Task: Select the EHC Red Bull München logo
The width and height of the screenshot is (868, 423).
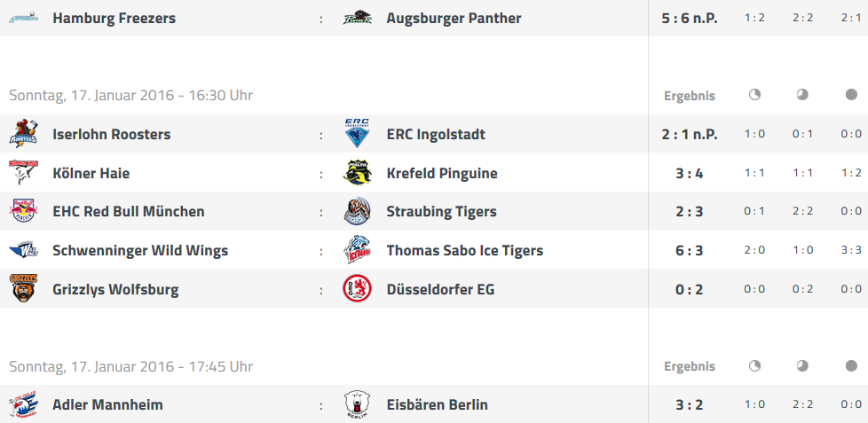Action: coord(23,211)
